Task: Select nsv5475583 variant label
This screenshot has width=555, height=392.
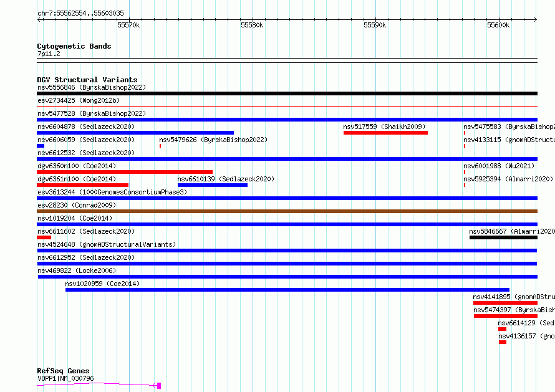Action: point(509,127)
